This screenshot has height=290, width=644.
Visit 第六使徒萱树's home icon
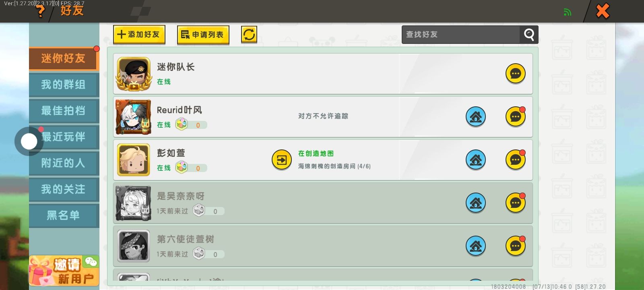coord(475,246)
